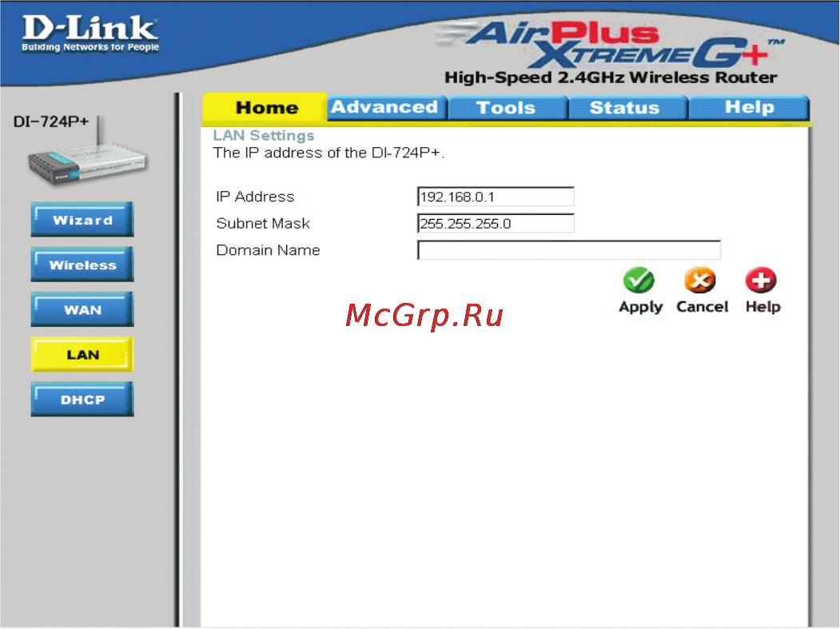Click the AirPlus XtremeG+ product logo
Screen dimensions: 840x629
pyautogui.click(x=611, y=46)
